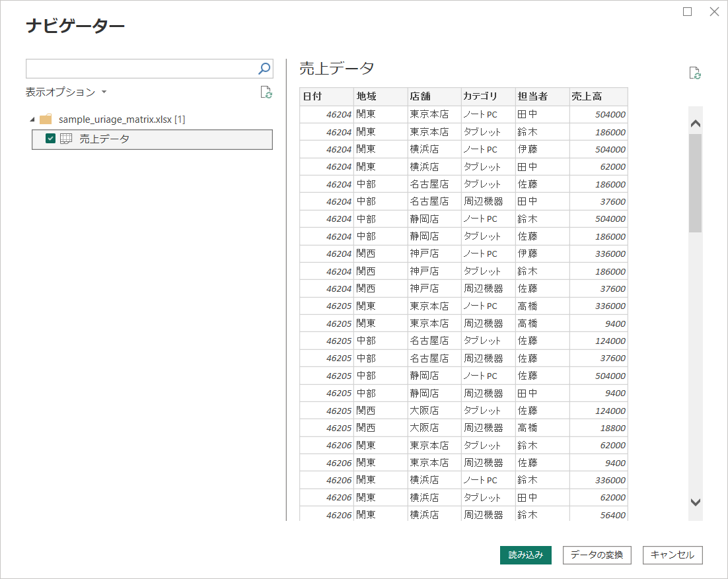
Task: Select the 売上データ tree item label
Action: pos(104,139)
